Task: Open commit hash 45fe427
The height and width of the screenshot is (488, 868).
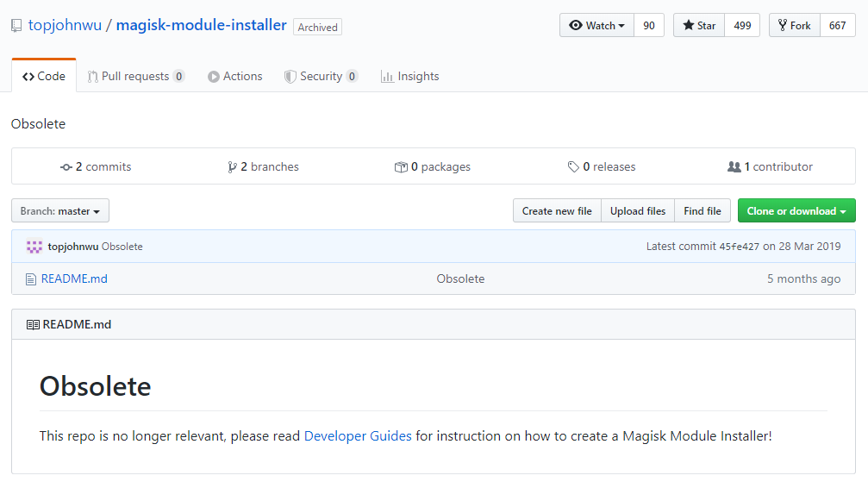Action: click(739, 247)
